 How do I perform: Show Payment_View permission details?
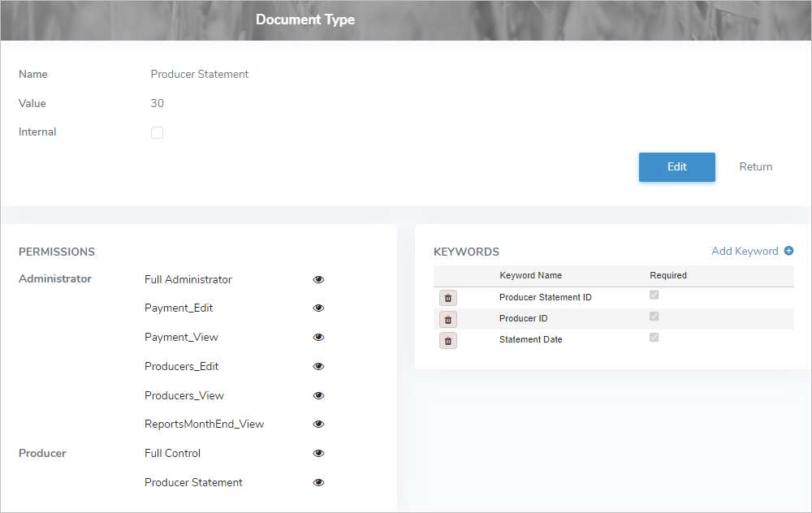click(x=318, y=337)
